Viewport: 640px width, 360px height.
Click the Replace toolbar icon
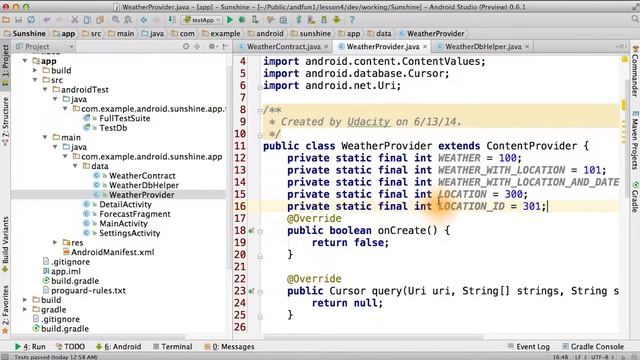pos(128,20)
